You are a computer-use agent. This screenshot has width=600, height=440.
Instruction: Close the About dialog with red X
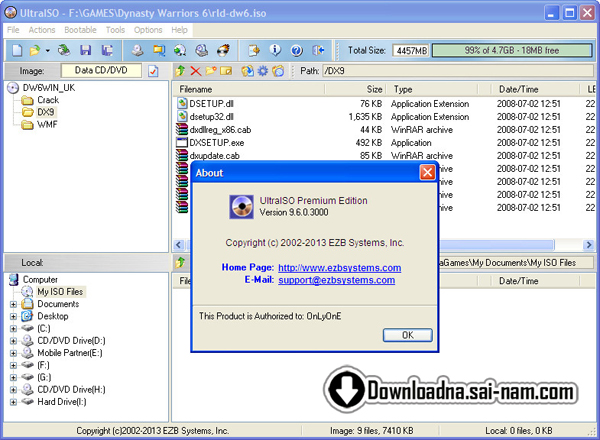(427, 172)
